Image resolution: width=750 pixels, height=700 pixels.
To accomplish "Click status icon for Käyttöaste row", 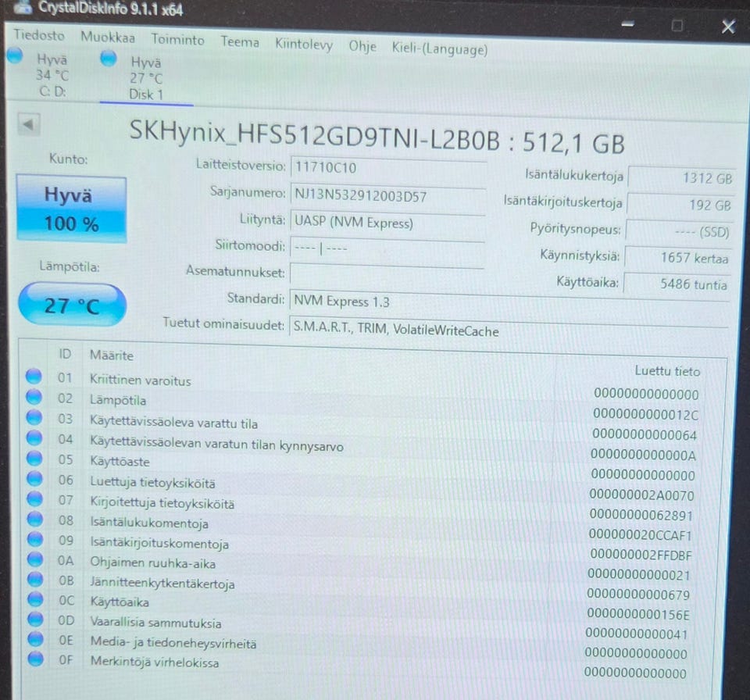I will pyautogui.click(x=34, y=458).
